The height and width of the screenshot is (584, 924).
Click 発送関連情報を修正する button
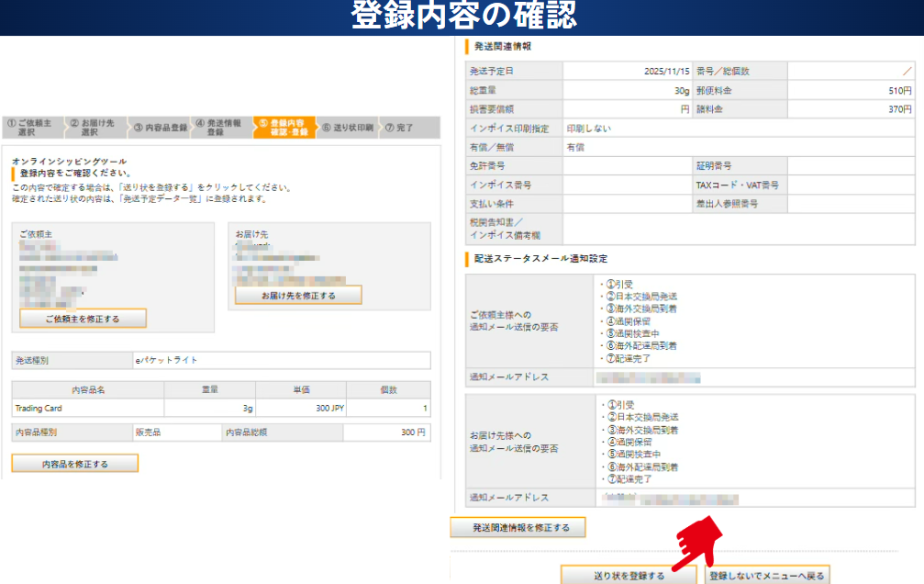point(518,528)
